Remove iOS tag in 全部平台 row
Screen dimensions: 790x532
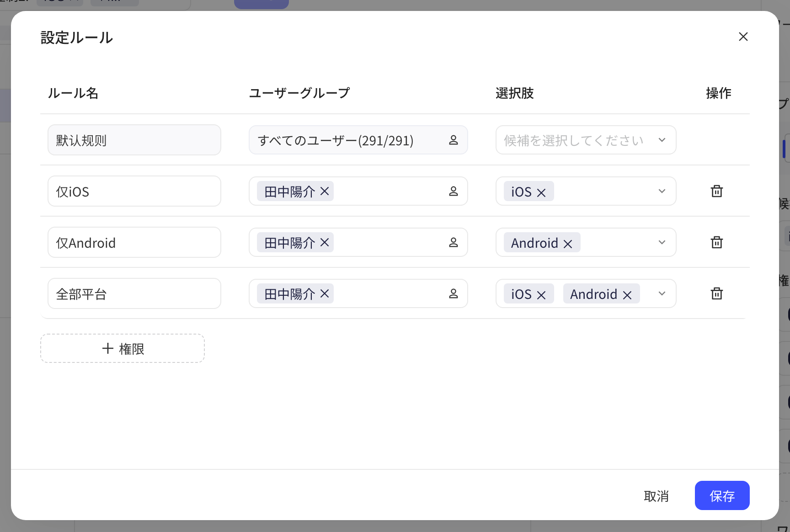pyautogui.click(x=541, y=295)
